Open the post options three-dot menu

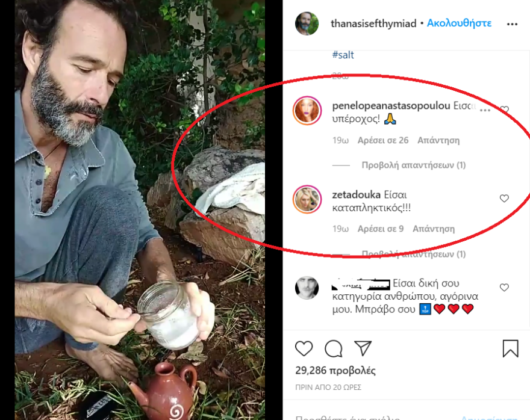point(513,23)
